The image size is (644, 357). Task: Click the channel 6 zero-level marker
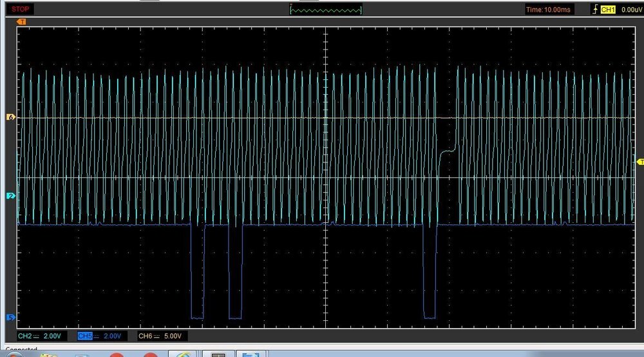[10, 118]
